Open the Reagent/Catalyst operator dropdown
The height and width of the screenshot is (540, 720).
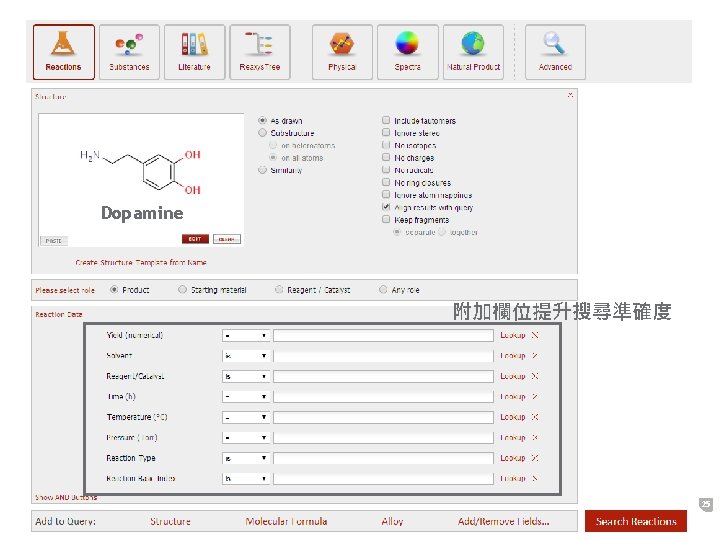(x=246, y=377)
